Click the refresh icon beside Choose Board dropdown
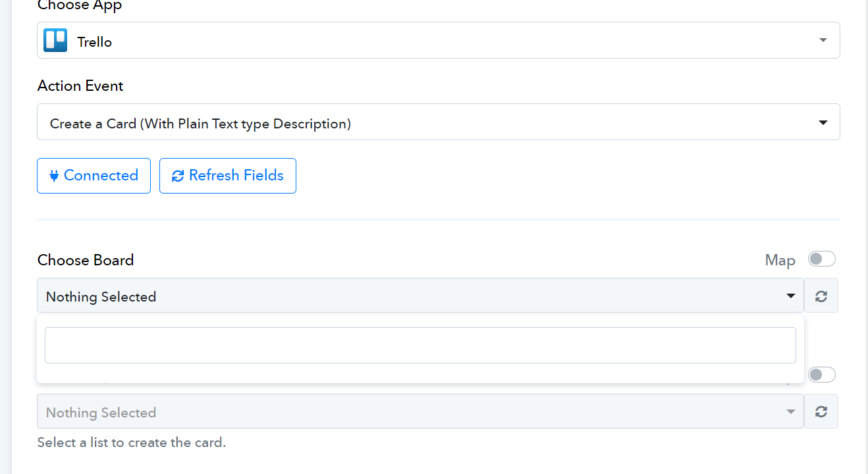Image resolution: width=868 pixels, height=474 pixels. point(821,296)
